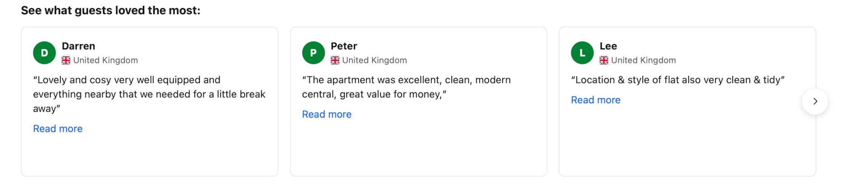Click the "apartment was excellent" review text

pyautogui.click(x=406, y=87)
